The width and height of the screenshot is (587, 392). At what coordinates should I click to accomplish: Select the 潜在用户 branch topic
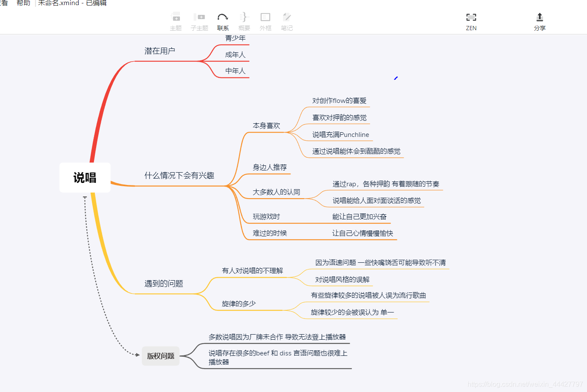coord(160,51)
